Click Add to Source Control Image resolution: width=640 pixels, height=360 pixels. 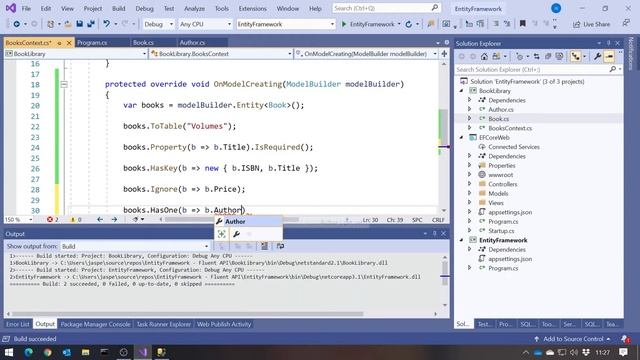click(x=572, y=339)
